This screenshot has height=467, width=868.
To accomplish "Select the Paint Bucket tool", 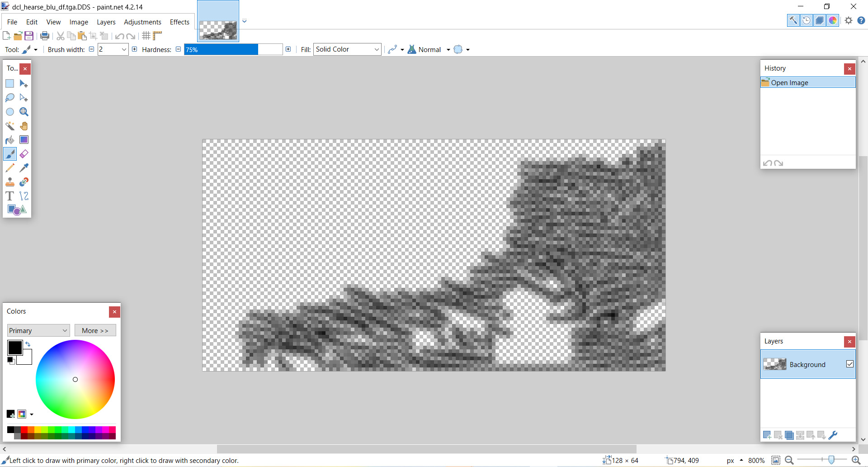I will [10, 140].
